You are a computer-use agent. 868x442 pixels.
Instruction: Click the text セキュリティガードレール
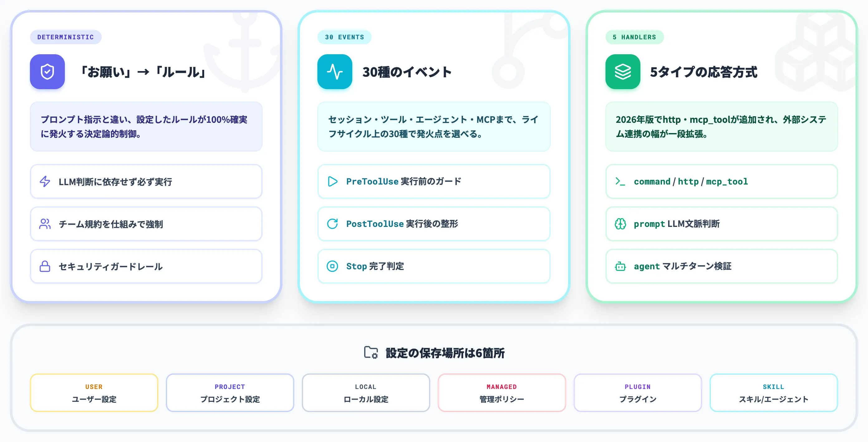tap(111, 267)
